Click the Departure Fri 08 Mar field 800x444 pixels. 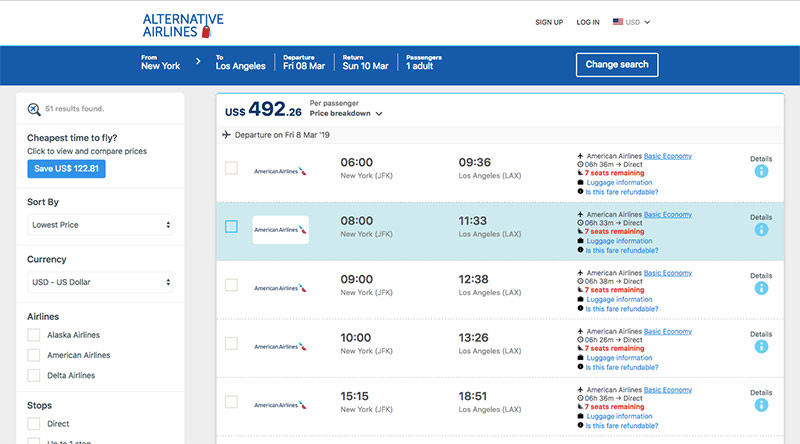(304, 62)
